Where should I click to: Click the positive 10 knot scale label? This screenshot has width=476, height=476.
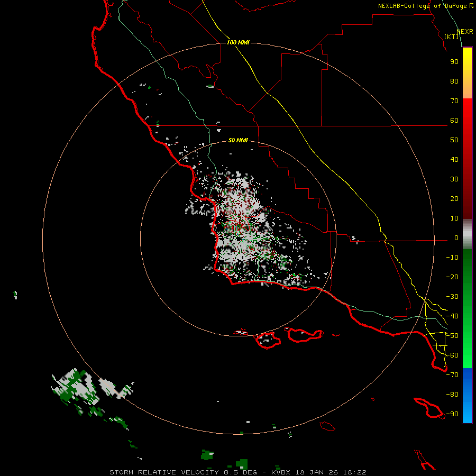tap(454, 218)
